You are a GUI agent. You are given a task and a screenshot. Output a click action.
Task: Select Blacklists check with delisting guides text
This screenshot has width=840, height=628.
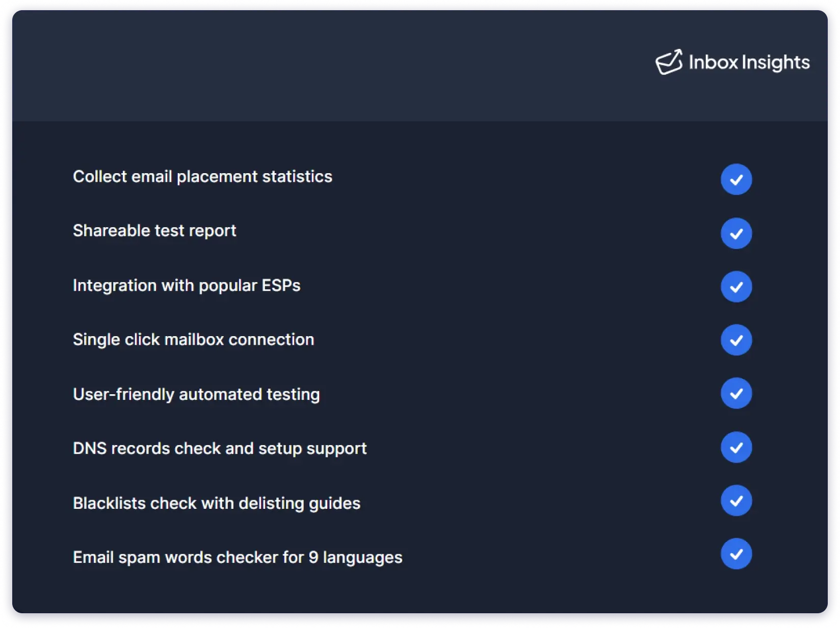(217, 503)
